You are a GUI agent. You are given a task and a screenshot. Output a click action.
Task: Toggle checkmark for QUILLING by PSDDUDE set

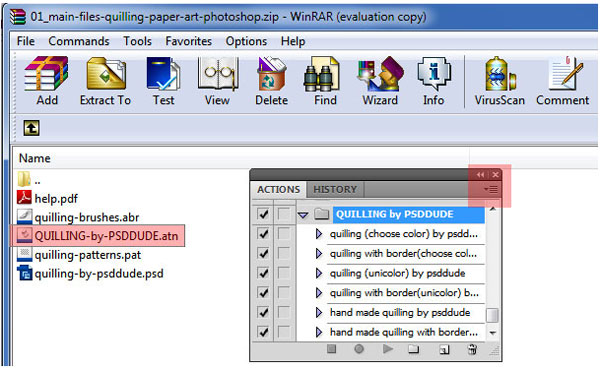pyautogui.click(x=263, y=214)
